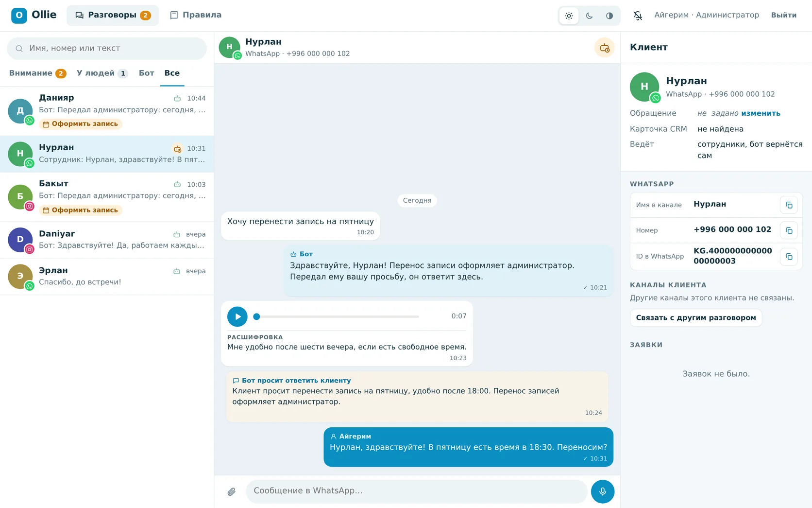Copy the phone number +996 000 000 102
The width and height of the screenshot is (812, 508).
[789, 230]
